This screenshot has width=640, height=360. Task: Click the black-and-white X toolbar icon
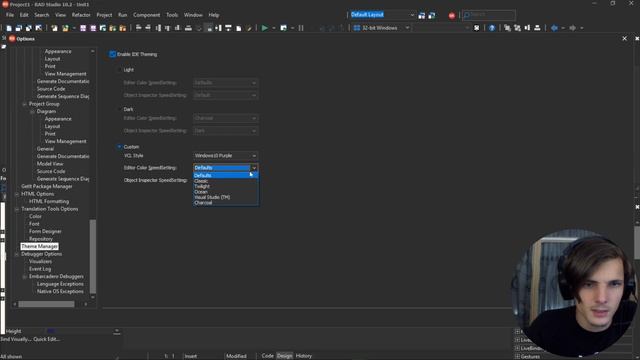pos(476,28)
